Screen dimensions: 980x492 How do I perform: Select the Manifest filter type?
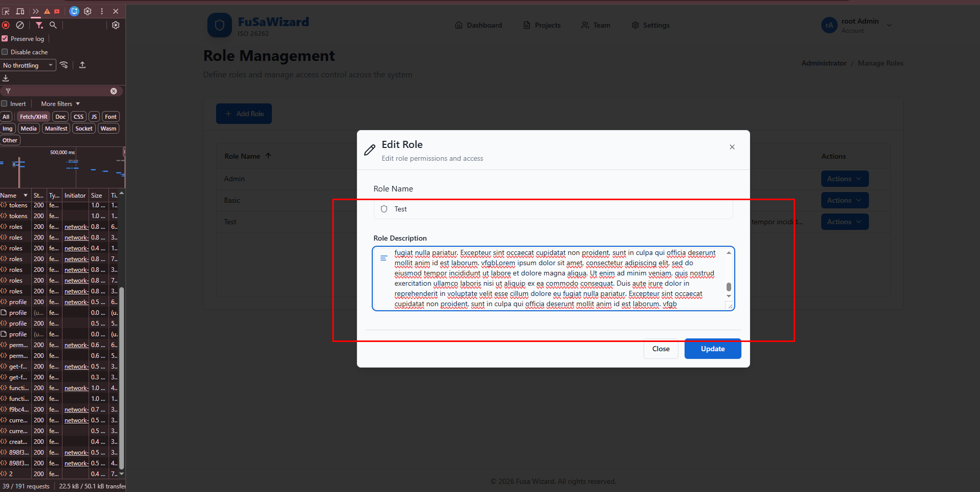(56, 129)
